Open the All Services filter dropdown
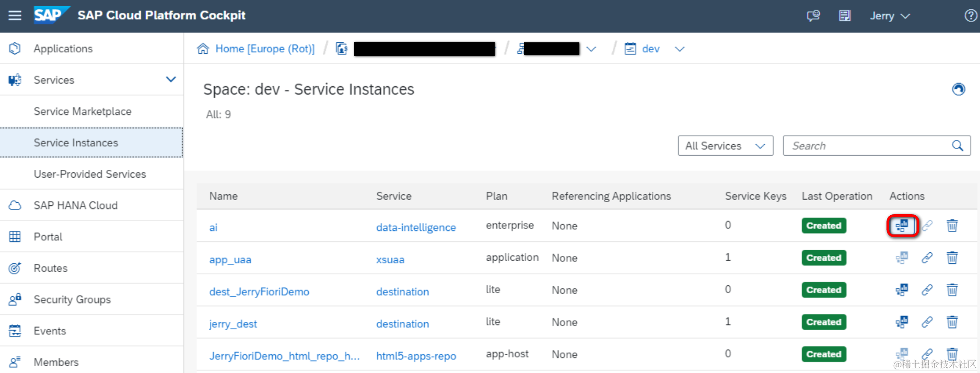Screen dimensions: 980x373 coord(725,146)
